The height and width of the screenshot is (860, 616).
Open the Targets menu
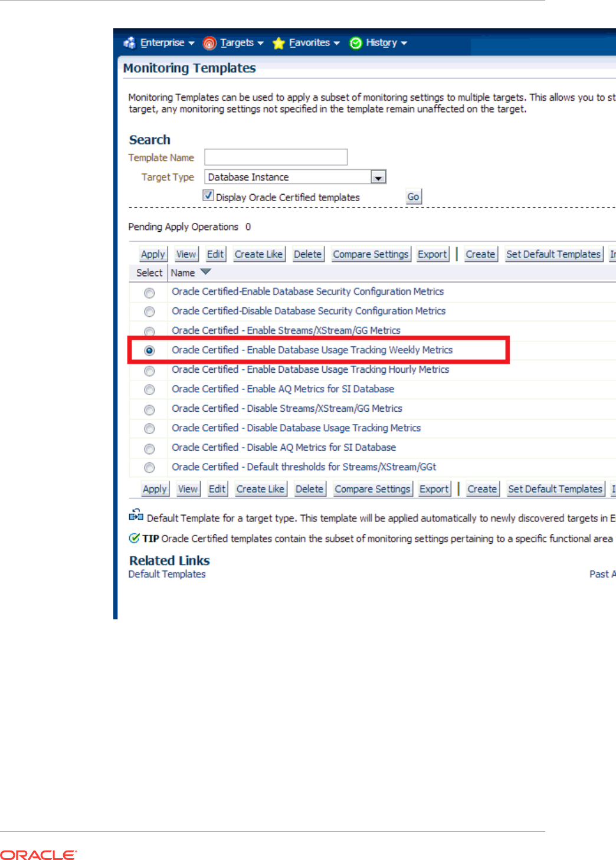tap(237, 42)
